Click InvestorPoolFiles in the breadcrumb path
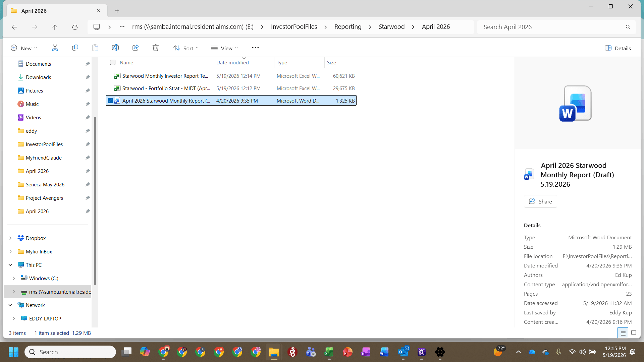This screenshot has height=362, width=644. tap(294, 27)
